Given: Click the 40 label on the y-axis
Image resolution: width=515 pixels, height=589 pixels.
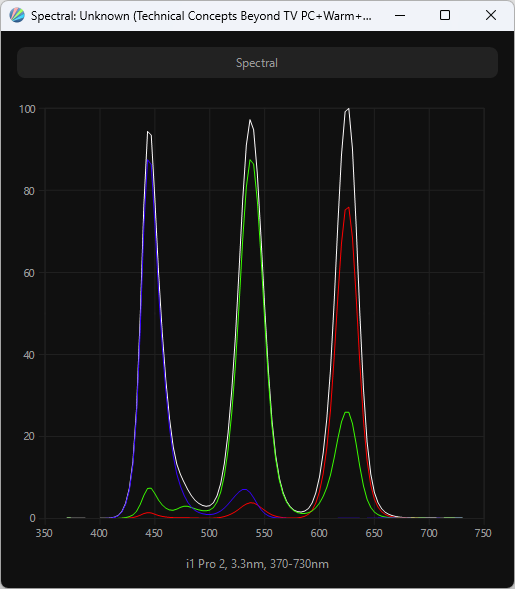Looking at the screenshot, I should pos(29,355).
